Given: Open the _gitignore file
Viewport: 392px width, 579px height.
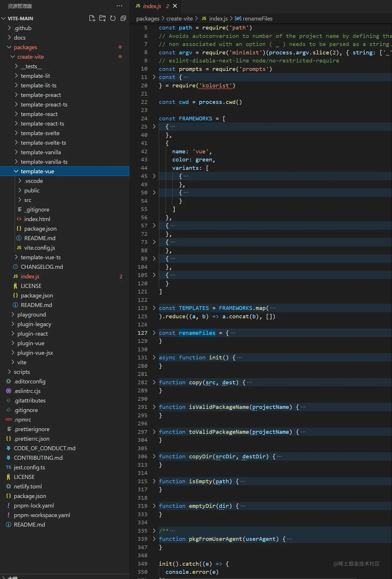Looking at the screenshot, I should click(65, 209).
